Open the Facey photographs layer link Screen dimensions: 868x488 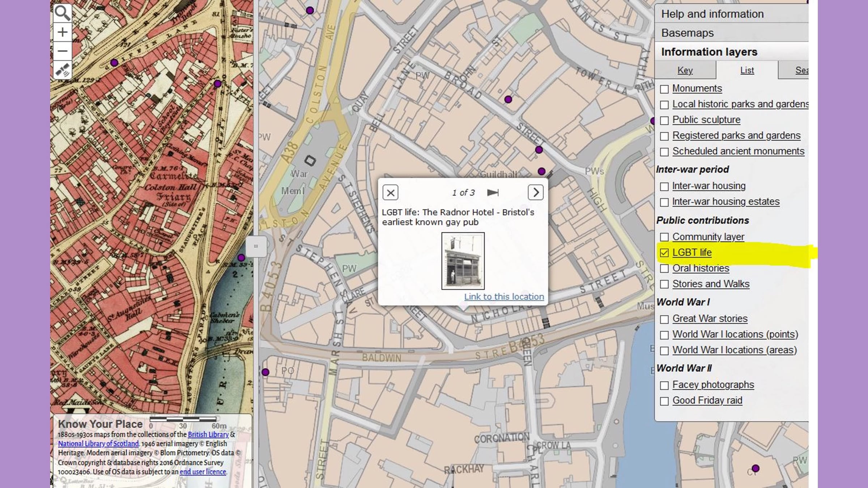click(713, 385)
